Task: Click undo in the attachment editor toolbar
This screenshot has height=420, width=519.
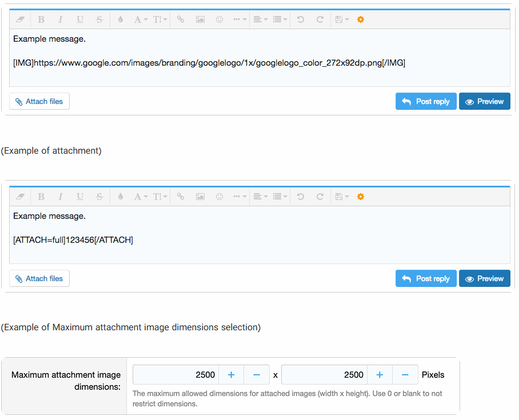Action: 301,197
